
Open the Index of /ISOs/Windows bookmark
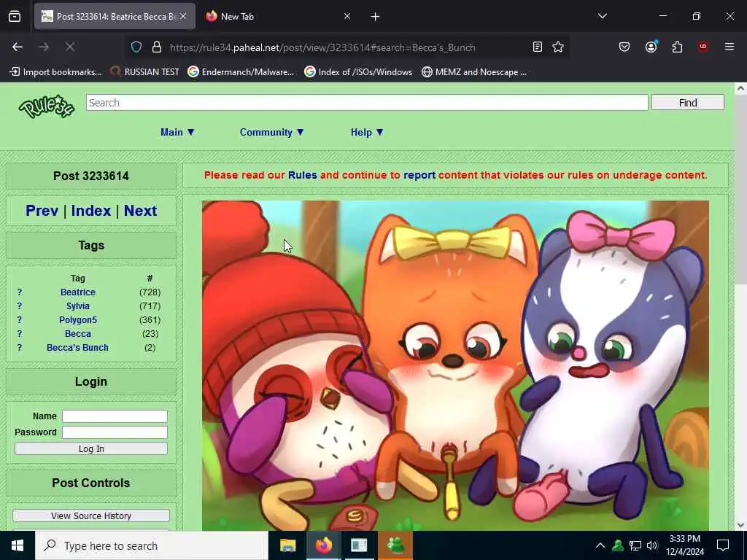(x=358, y=72)
